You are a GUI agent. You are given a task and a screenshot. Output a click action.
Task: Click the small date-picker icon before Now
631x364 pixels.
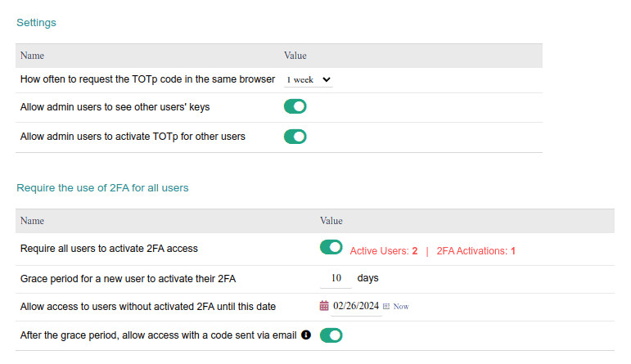coord(386,306)
